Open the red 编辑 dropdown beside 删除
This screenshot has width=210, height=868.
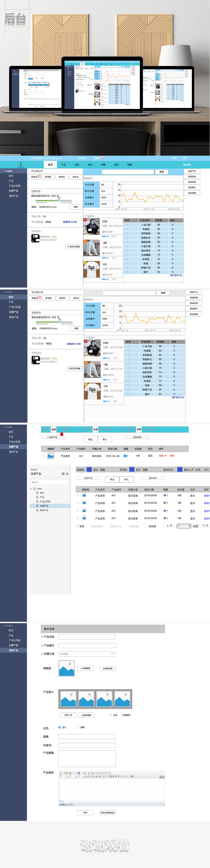[x=163, y=456]
